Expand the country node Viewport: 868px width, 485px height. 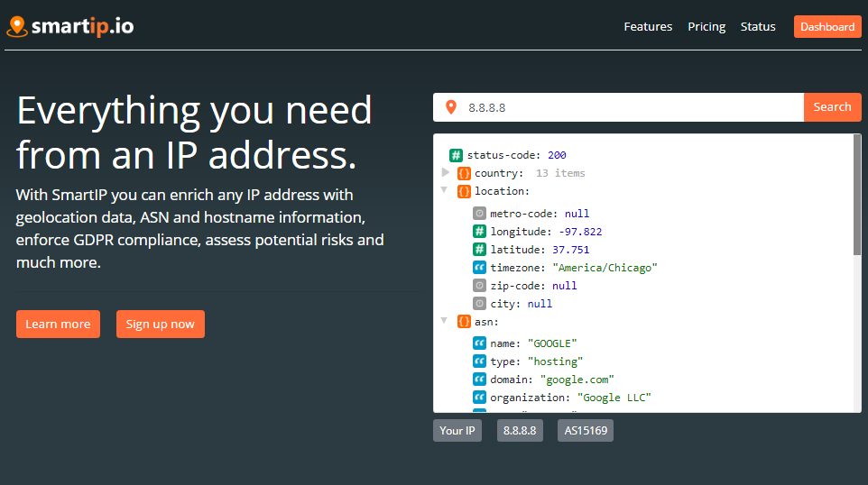(x=445, y=172)
